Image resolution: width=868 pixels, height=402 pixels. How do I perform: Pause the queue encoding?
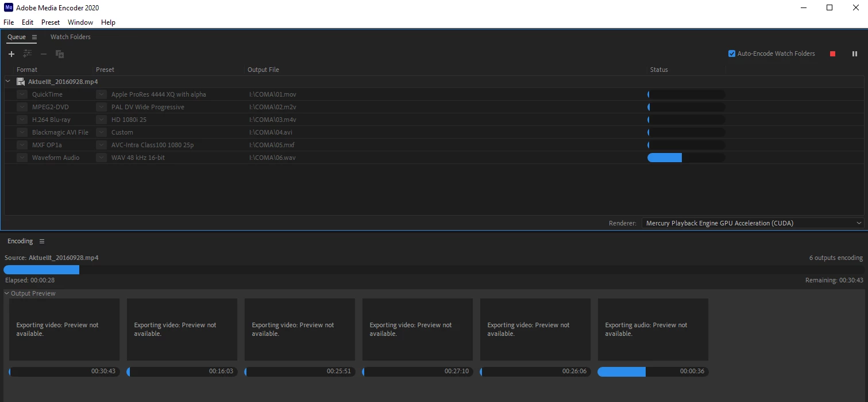pyautogui.click(x=855, y=54)
